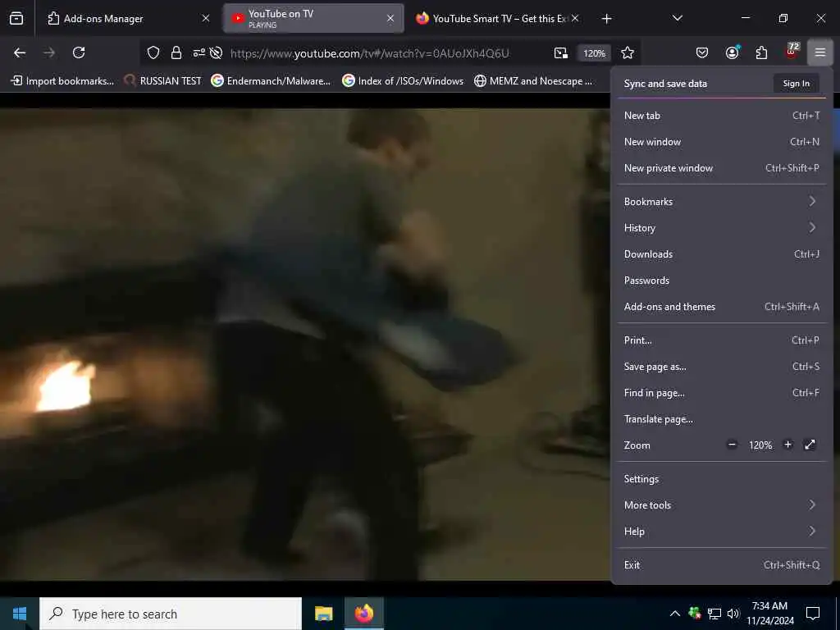Open the Windows Start button
The image size is (840, 630).
point(20,614)
